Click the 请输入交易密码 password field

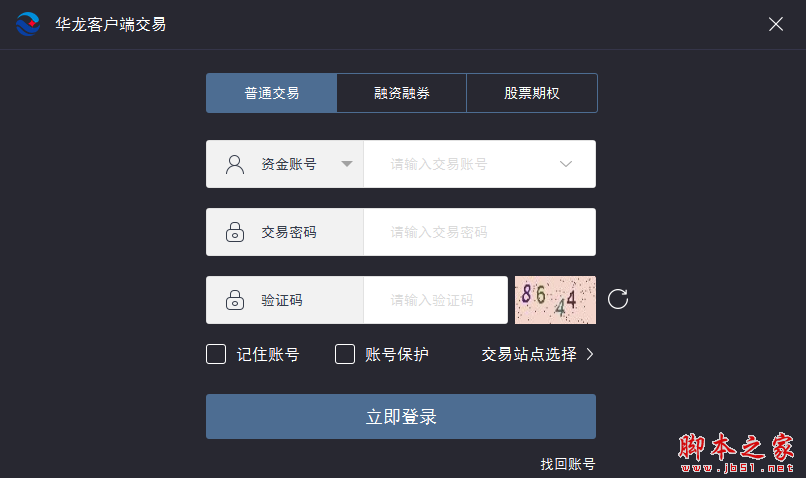coord(478,232)
